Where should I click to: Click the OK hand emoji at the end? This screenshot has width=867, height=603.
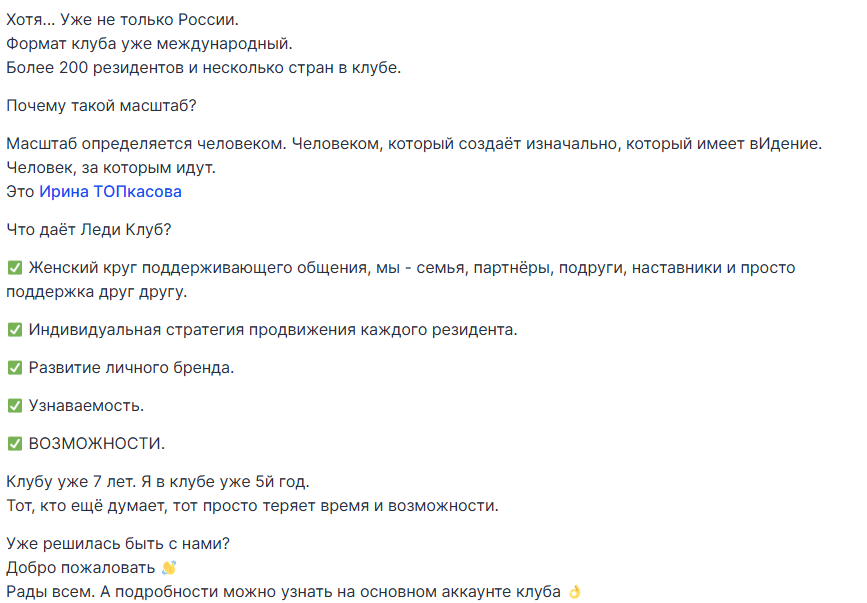pos(574,592)
